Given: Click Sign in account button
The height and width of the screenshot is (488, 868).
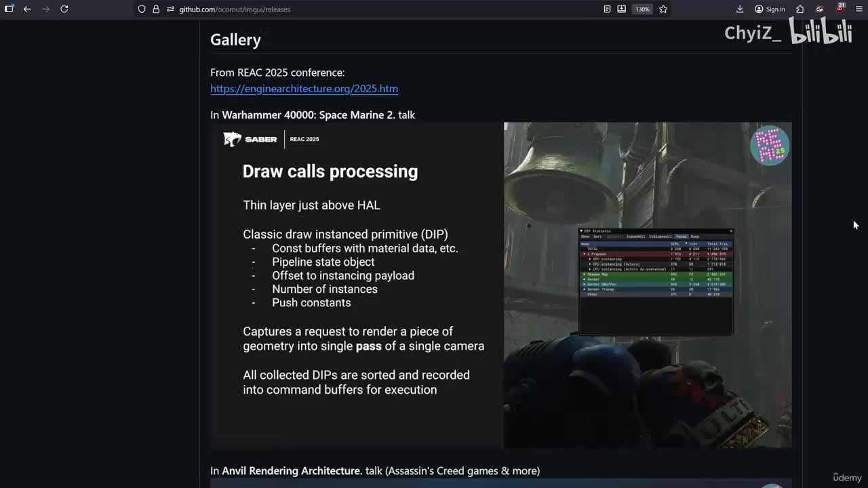Looking at the screenshot, I should click(x=770, y=9).
